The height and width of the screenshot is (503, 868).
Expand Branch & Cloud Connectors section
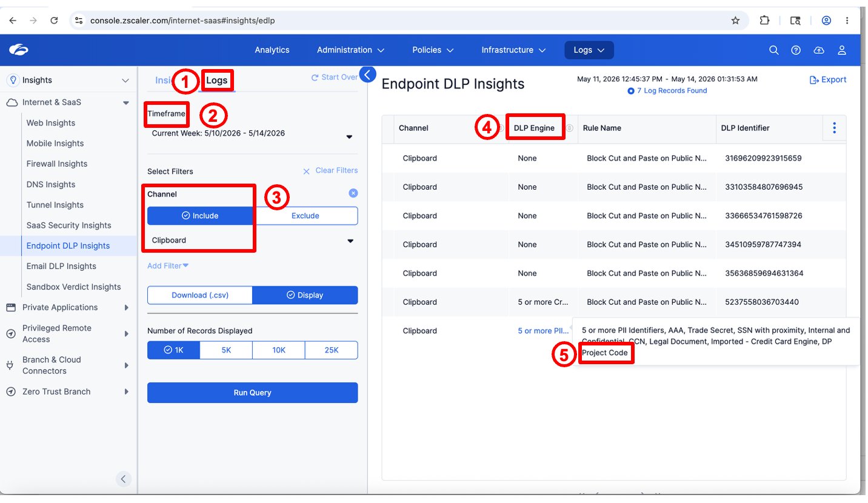[x=126, y=365]
